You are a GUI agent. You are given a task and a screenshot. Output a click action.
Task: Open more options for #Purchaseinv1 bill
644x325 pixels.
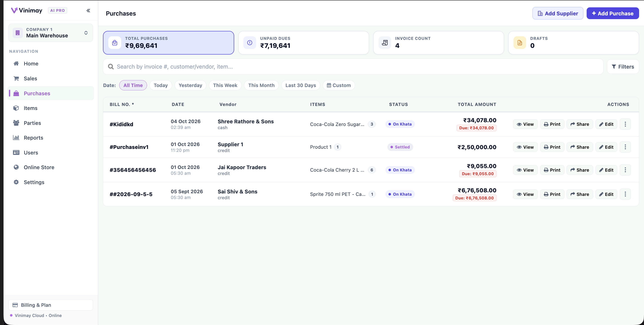[x=625, y=147]
